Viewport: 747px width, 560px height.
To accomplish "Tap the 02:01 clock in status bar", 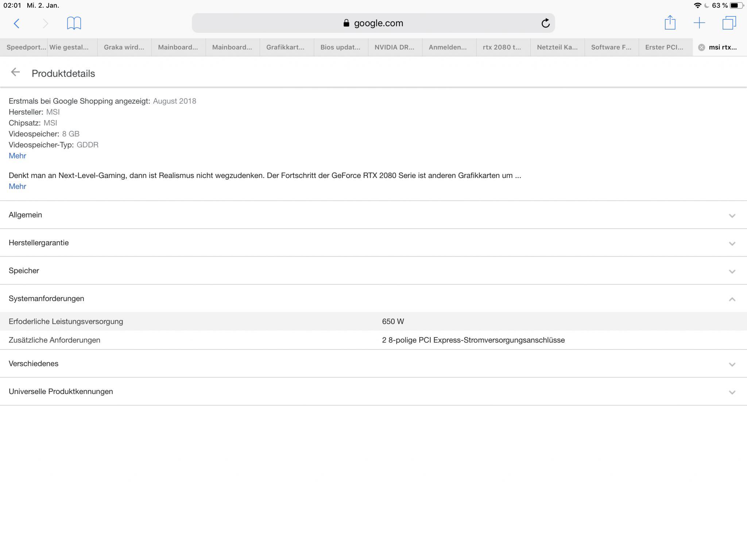I will (12, 5).
